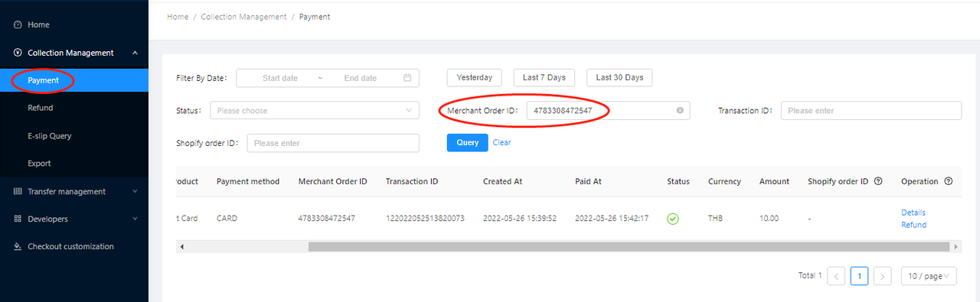Collapse the Collection Management menu
This screenshot has height=302, width=980.
[x=135, y=53]
